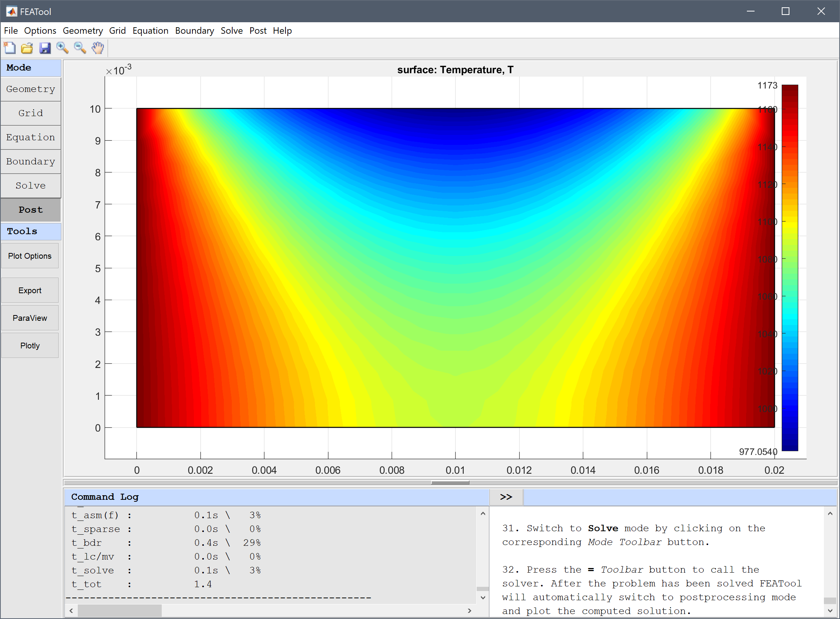This screenshot has height=619, width=840.
Task: Click the 't_asm(f)' line in Command Log
Action: 166,515
